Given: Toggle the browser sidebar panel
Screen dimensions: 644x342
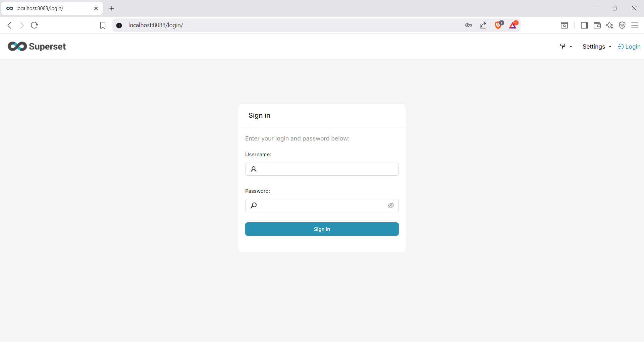Looking at the screenshot, I should pos(584,25).
